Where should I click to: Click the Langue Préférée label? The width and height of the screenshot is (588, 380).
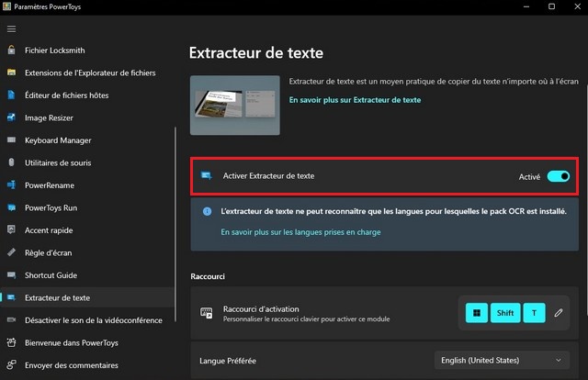pyautogui.click(x=228, y=361)
